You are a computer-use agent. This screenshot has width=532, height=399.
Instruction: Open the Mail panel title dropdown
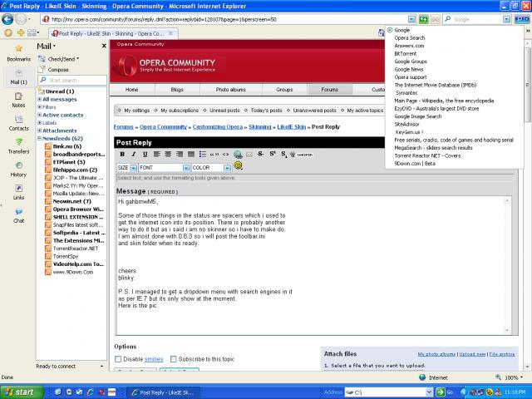point(47,47)
